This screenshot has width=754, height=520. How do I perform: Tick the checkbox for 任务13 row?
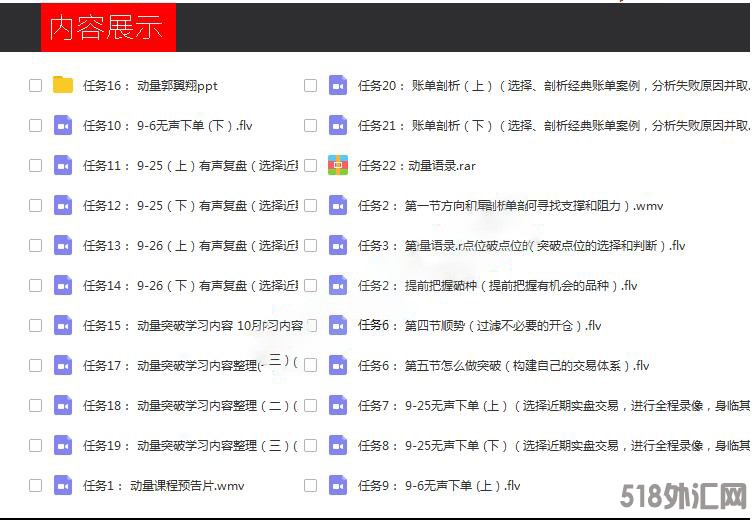(35, 245)
